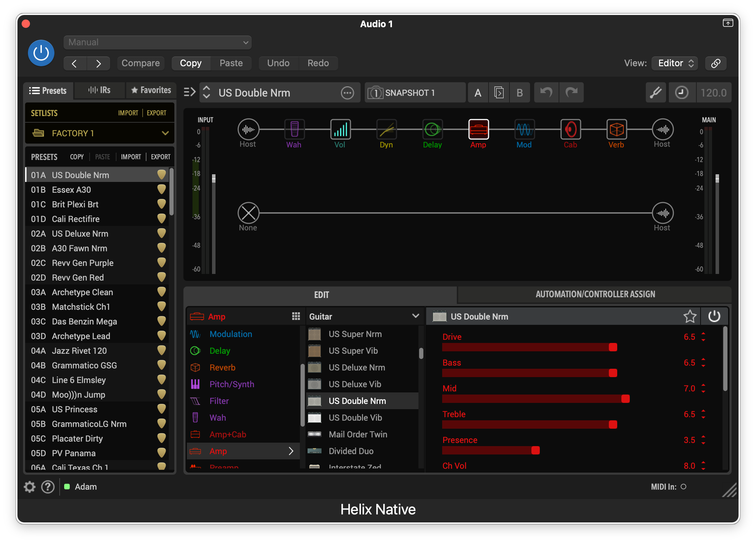
Task: Select the Mod block in signal chain
Action: tap(524, 129)
